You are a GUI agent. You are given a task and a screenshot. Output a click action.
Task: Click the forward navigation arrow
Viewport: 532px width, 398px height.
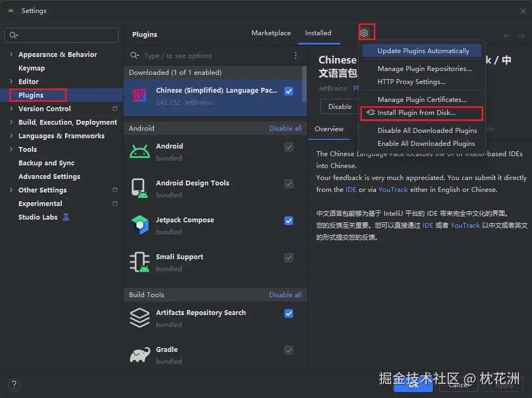[521, 36]
